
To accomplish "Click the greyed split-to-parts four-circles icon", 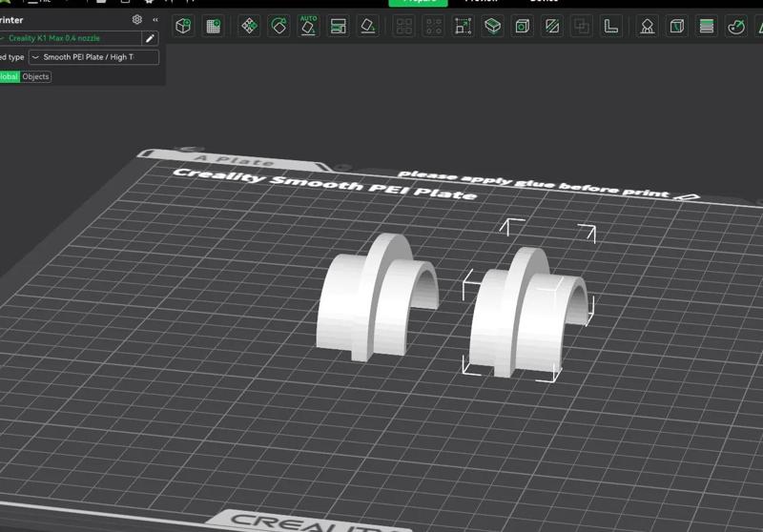I will pos(434,26).
